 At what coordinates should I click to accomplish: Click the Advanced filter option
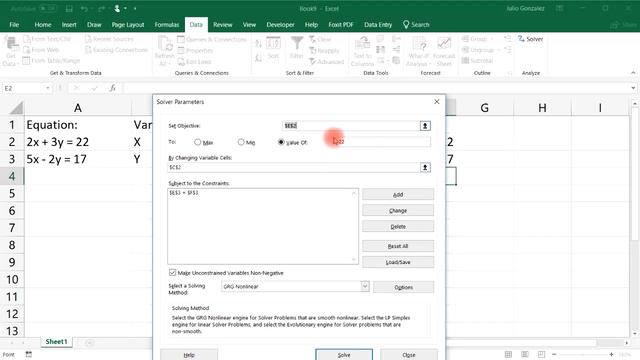point(326,62)
